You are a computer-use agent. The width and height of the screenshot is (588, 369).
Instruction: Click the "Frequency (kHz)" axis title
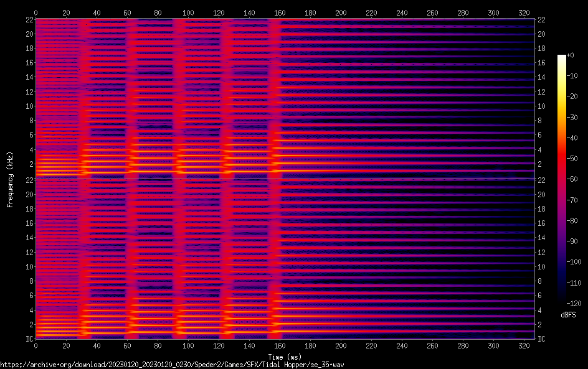pyautogui.click(x=10, y=179)
